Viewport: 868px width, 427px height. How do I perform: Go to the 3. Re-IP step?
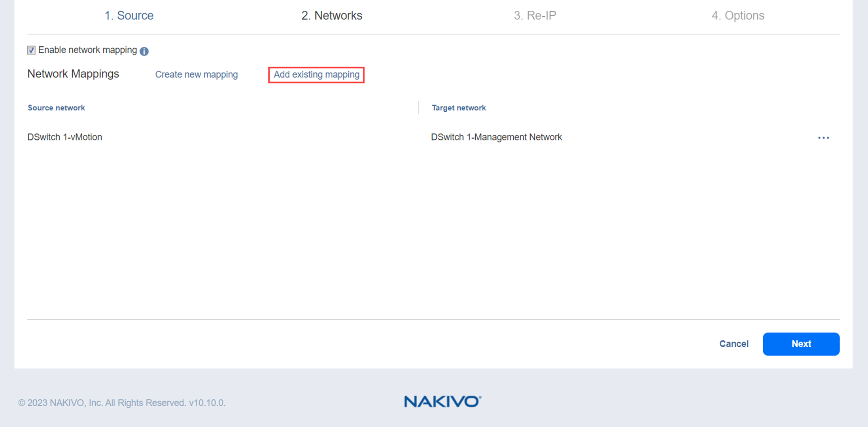(x=535, y=15)
